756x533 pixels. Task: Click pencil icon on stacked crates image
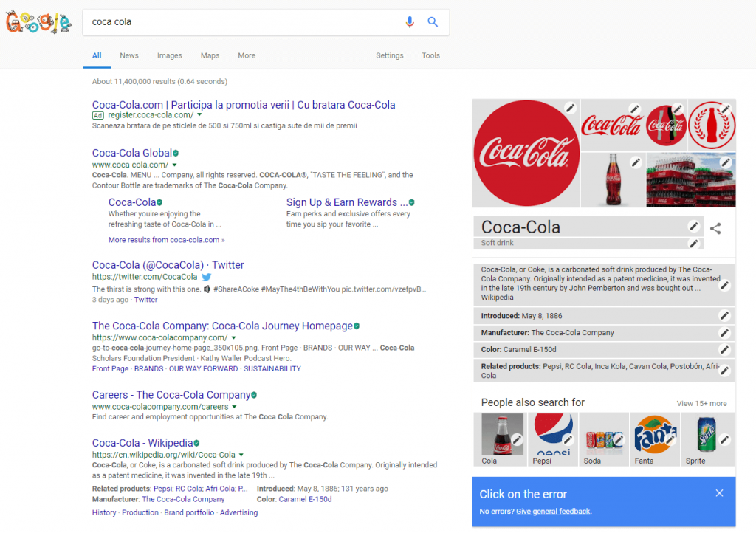coord(725,163)
